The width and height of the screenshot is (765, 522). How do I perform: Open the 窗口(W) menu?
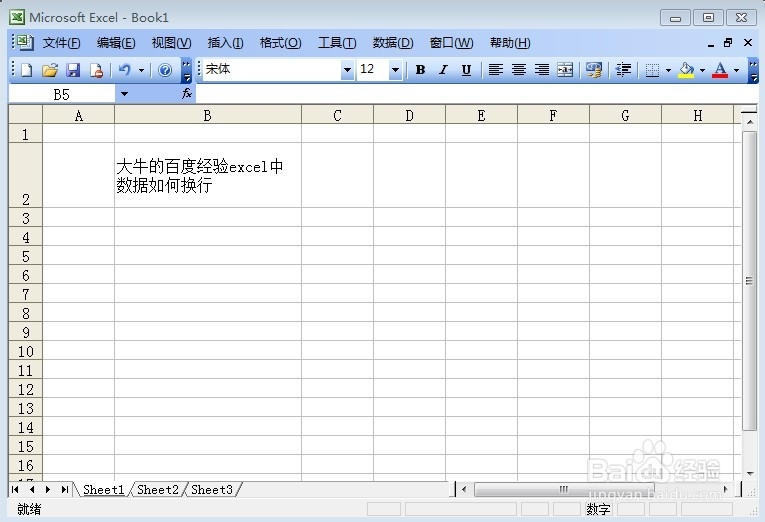click(451, 43)
